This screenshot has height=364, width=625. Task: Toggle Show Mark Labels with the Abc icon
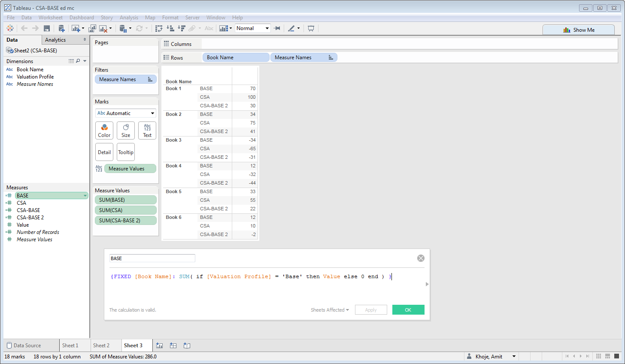click(209, 28)
